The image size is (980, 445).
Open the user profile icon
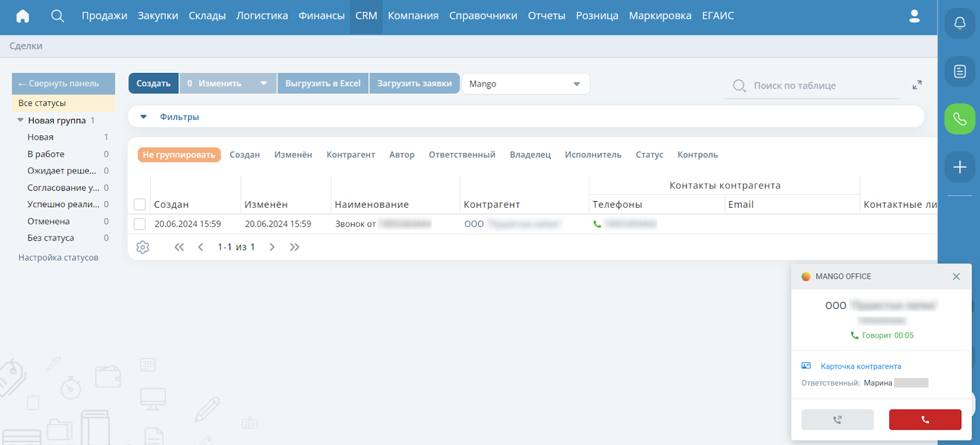coord(914,17)
